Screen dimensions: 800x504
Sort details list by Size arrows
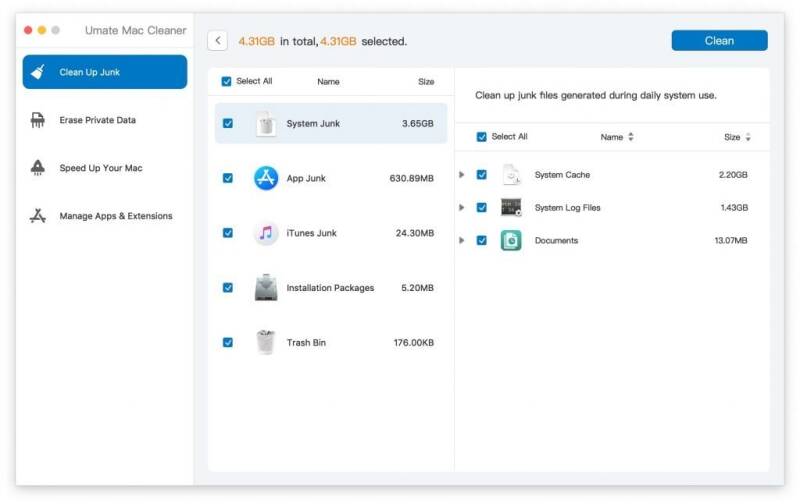pos(748,137)
